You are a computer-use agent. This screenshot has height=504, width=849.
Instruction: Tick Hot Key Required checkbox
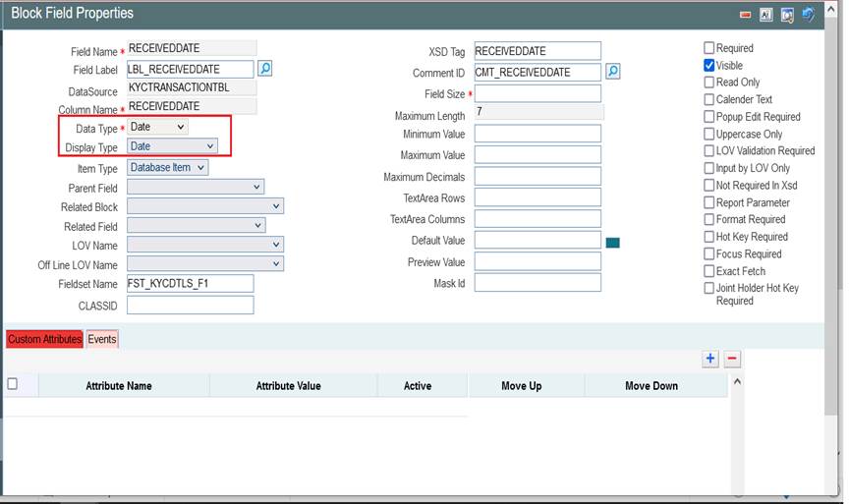(708, 237)
